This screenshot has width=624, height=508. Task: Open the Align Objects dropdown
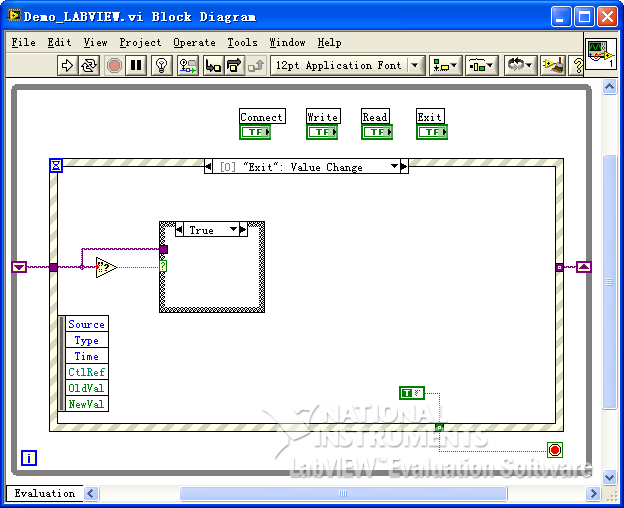(x=445, y=66)
